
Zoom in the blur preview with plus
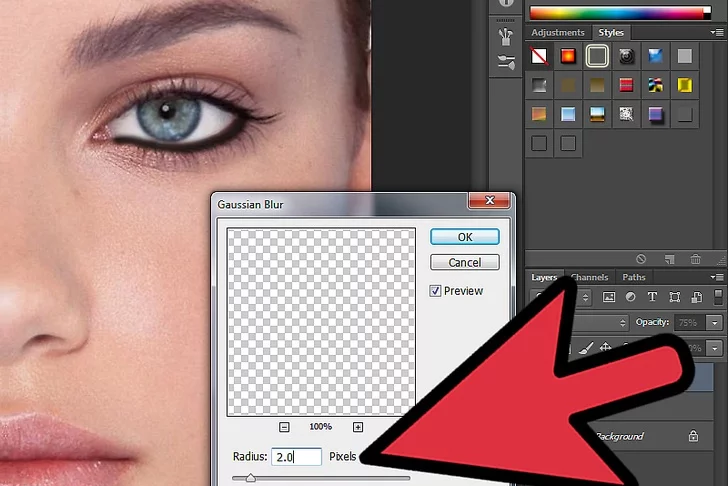(358, 426)
